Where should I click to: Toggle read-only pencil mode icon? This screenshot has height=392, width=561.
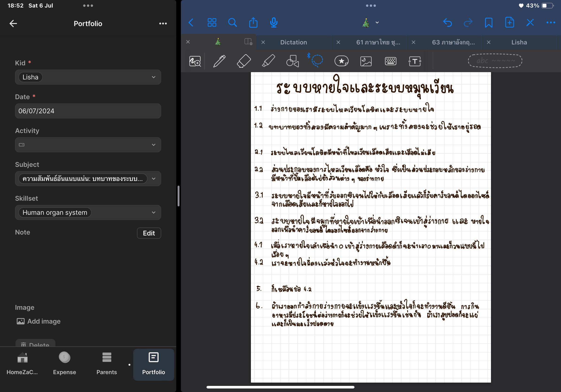pos(530,23)
